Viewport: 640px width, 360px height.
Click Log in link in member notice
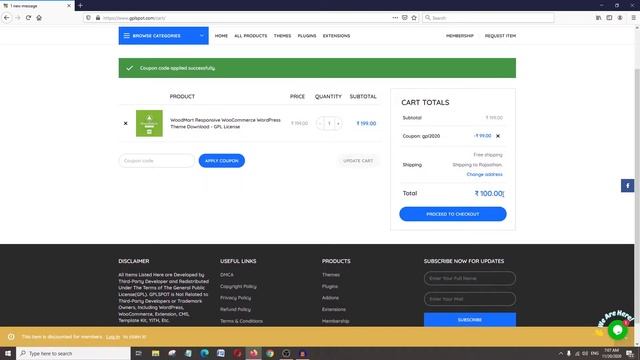(113, 337)
